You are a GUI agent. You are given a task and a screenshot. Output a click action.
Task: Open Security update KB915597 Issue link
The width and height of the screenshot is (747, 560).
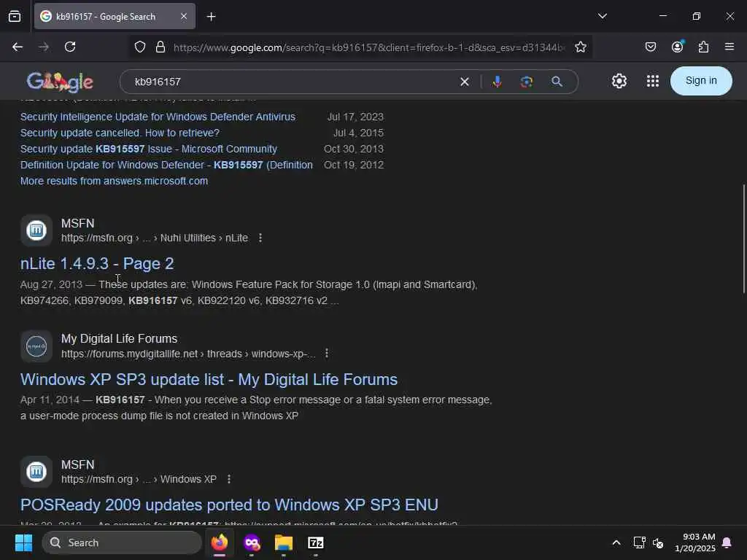pyautogui.click(x=149, y=149)
